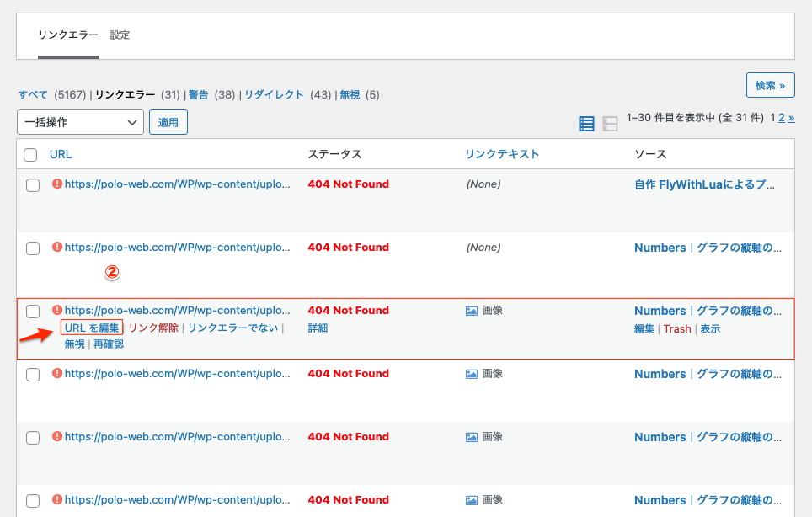Click error icon beside the highlighted row URL

[x=57, y=311]
